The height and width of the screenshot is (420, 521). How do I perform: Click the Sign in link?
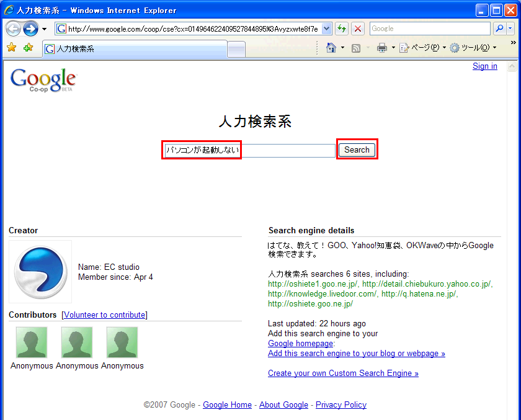coord(485,66)
